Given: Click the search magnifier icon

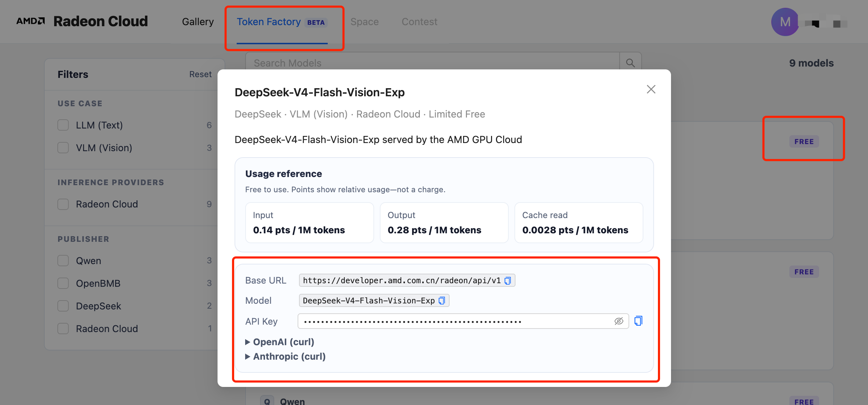Looking at the screenshot, I should pos(630,63).
